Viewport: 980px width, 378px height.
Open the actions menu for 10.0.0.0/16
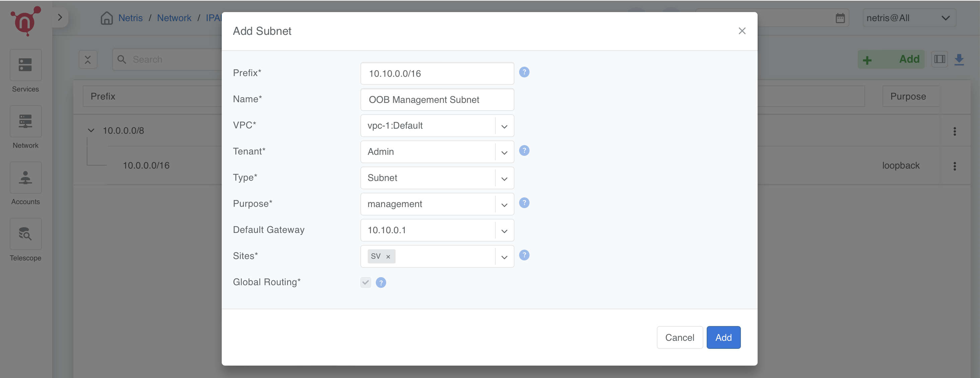coord(955,166)
